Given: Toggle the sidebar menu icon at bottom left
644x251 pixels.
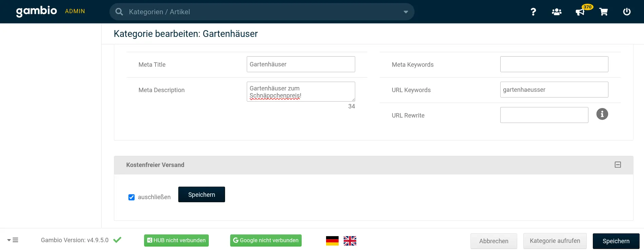Looking at the screenshot, I should 13,240.
